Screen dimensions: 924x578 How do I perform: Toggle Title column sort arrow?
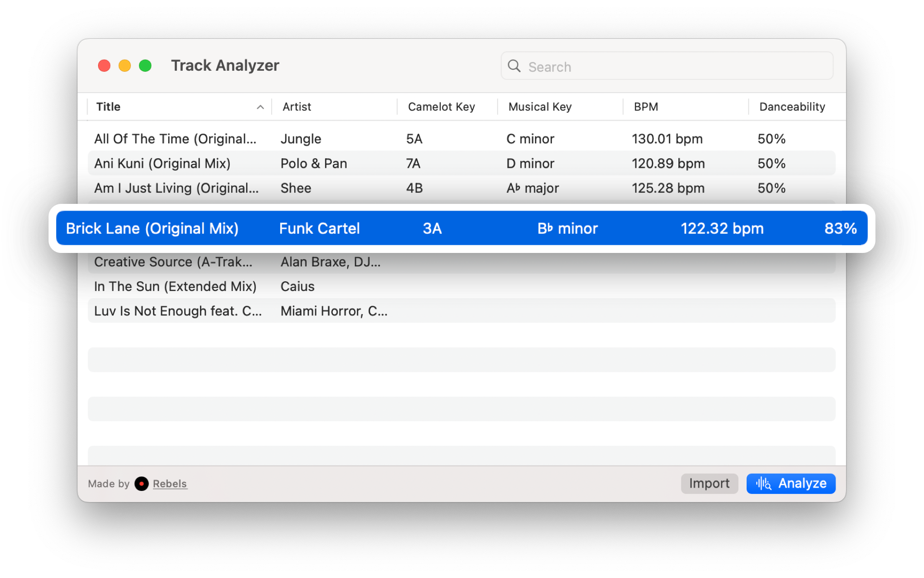(260, 107)
